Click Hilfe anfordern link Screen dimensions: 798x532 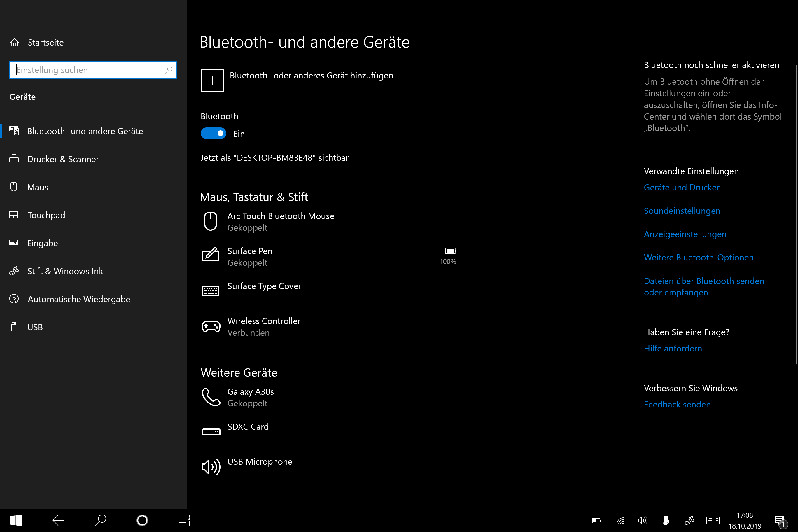click(673, 349)
